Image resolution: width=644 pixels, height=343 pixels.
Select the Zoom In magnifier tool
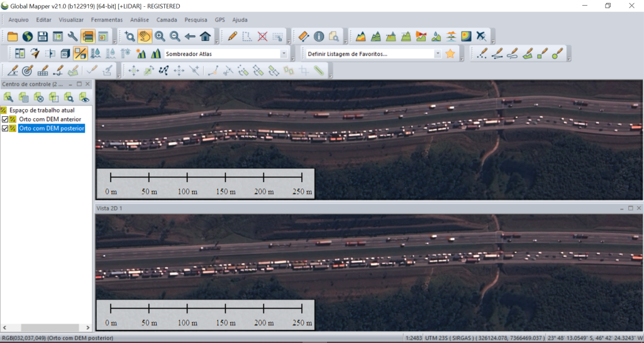coord(160,36)
